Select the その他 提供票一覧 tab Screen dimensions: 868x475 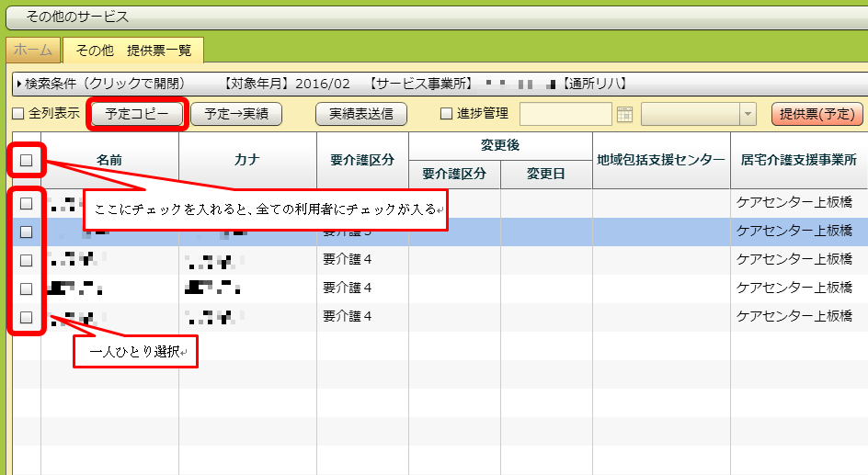(x=133, y=51)
